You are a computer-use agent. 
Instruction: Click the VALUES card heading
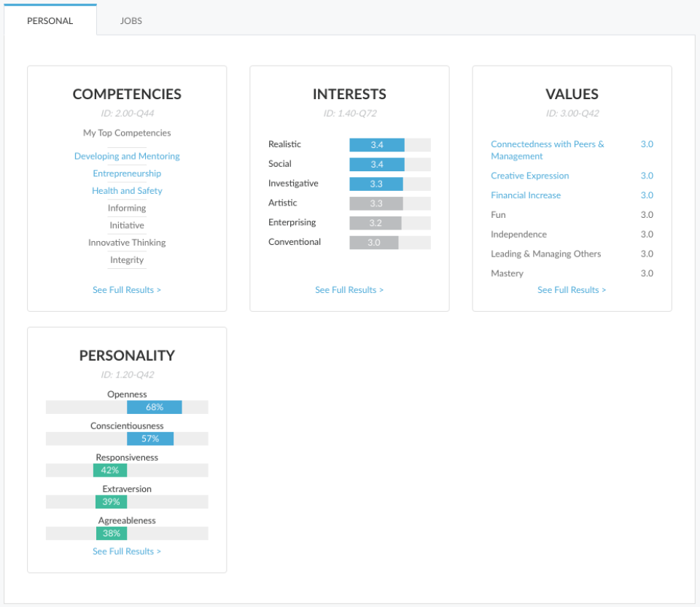[x=572, y=94]
